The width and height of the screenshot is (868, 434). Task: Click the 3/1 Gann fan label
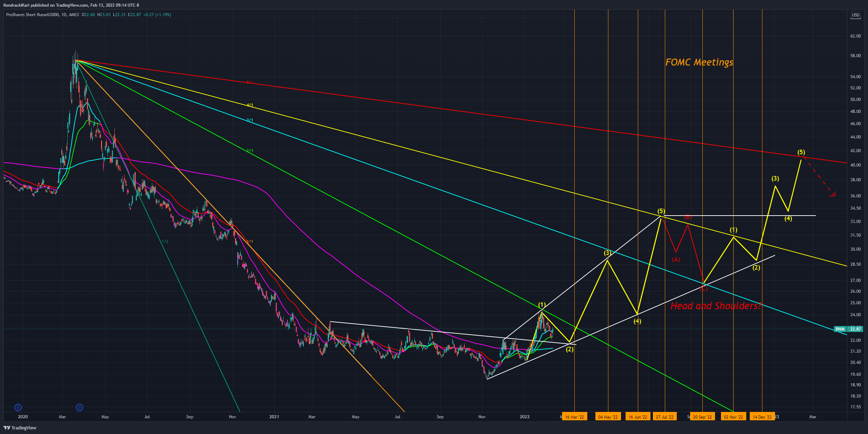tap(250, 120)
